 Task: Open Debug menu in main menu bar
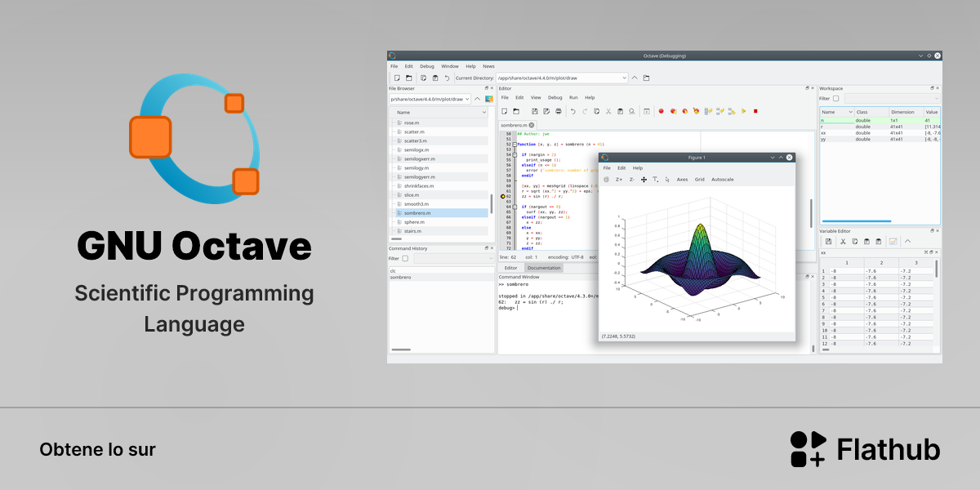427,66
